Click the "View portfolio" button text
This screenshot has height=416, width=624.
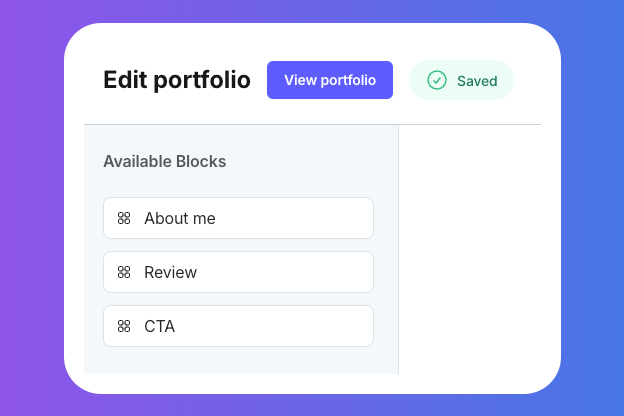[330, 80]
